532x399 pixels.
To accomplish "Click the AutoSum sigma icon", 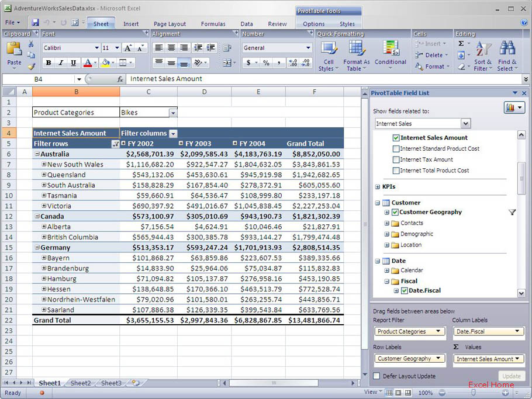I will click(x=461, y=43).
